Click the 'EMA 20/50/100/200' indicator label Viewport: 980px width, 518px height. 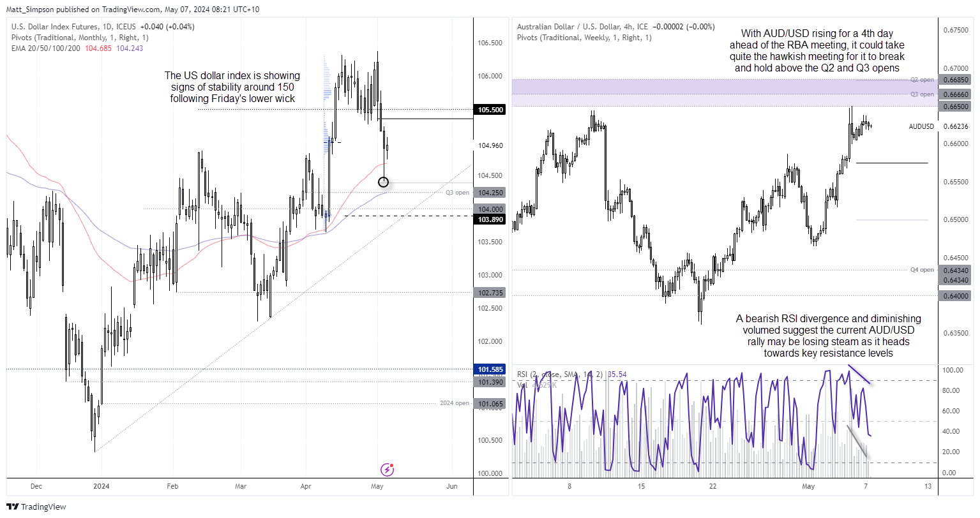pyautogui.click(x=46, y=48)
